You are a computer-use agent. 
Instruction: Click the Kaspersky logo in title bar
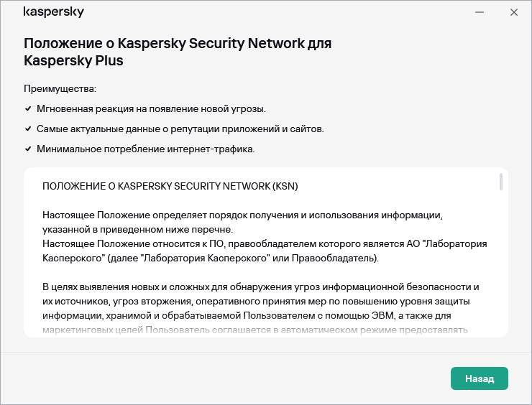[53, 13]
